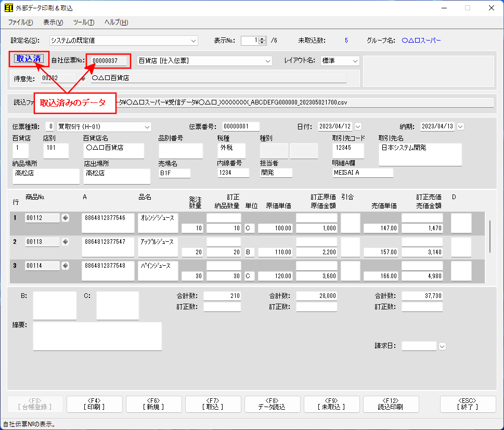Viewport: 504px width, 430px height.
Task: Click the 合計数 field showing 37,730
Action: (422, 296)
